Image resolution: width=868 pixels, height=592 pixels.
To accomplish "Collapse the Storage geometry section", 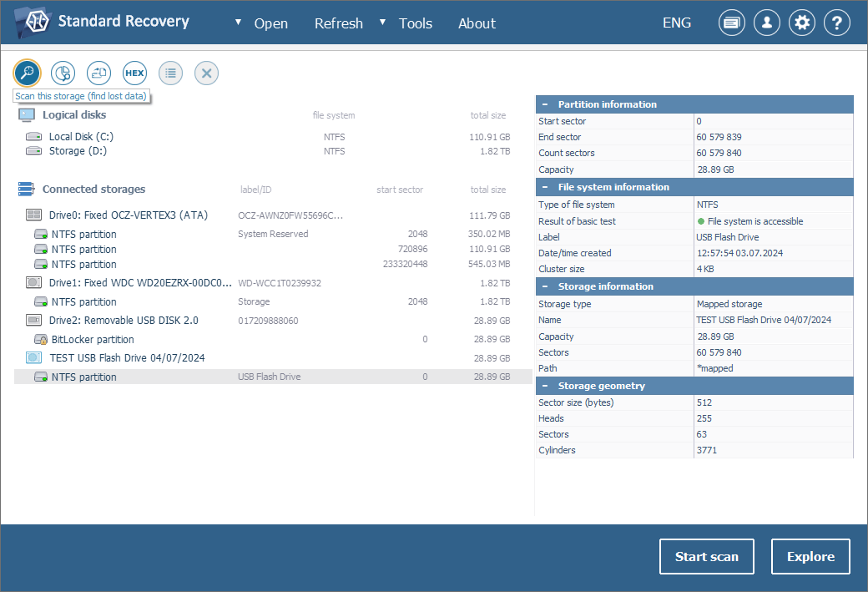I will (545, 386).
